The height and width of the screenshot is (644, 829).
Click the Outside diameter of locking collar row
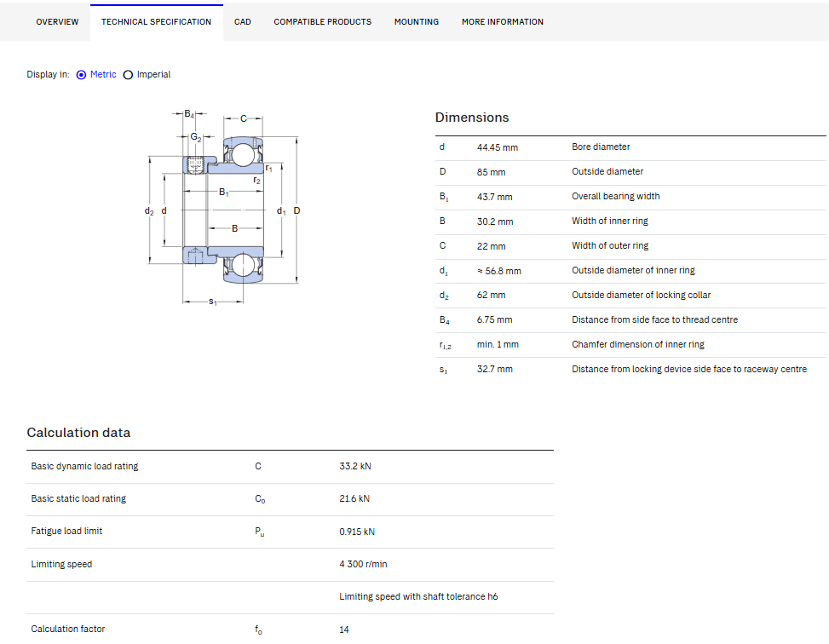(630, 296)
